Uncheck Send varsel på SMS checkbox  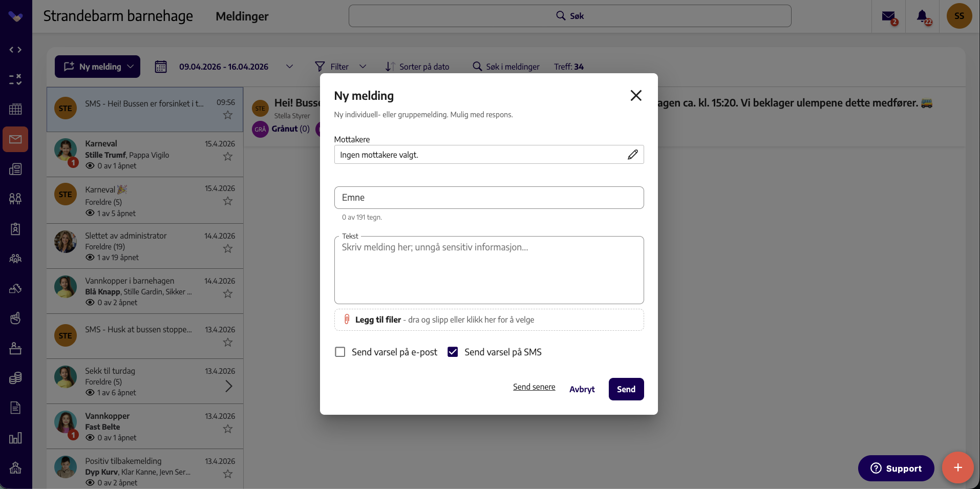pyautogui.click(x=453, y=352)
